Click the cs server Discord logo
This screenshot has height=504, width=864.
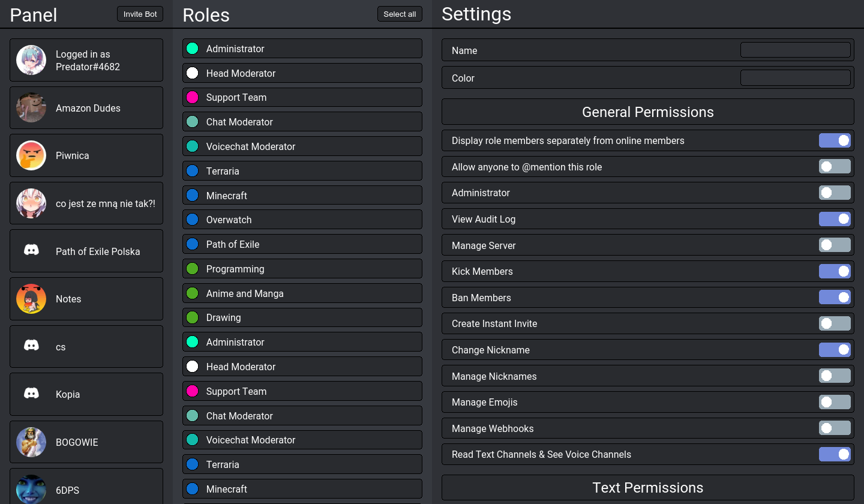(x=31, y=346)
